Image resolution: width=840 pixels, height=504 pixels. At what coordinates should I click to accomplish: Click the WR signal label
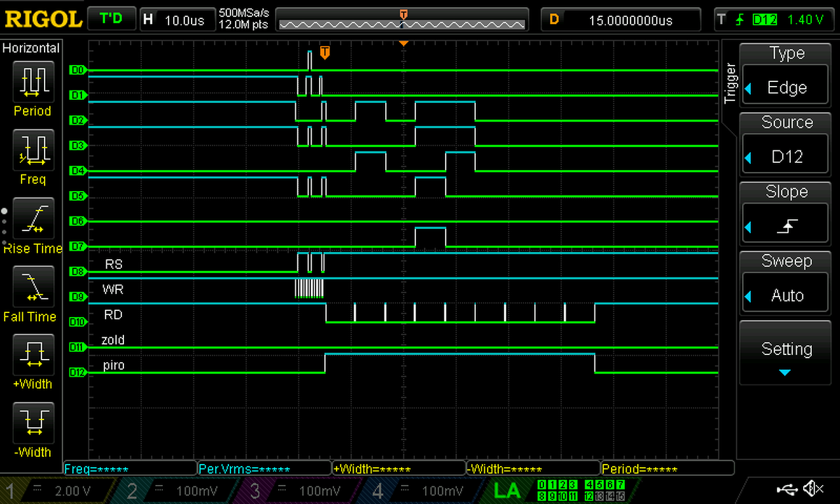[113, 289]
